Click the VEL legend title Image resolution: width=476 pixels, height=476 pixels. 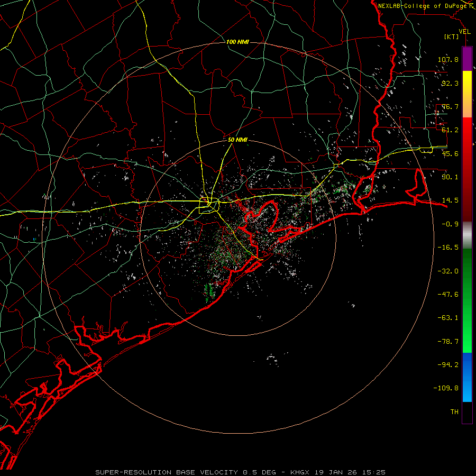(465, 32)
